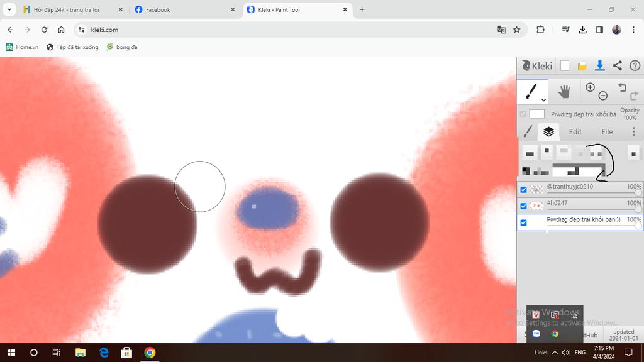Zoom in with the plus magnifier
The height and width of the screenshot is (362, 644).
pos(590,87)
